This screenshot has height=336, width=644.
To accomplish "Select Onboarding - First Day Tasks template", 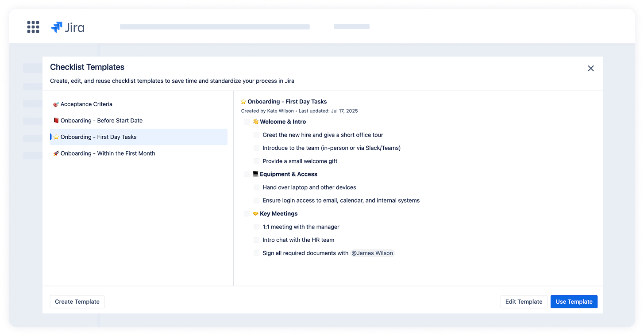I will (x=98, y=137).
